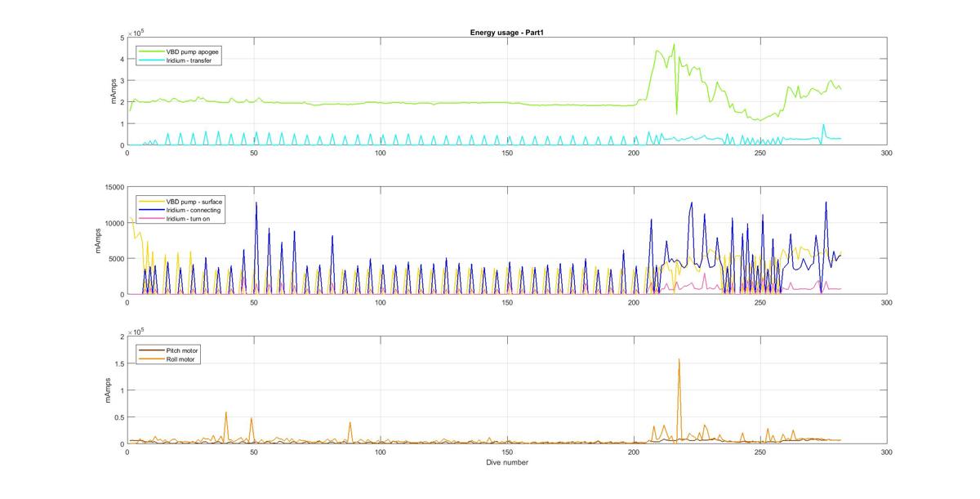Click the middle plot 'mAmps' y-axis label
Screen dimensions: 980x499
click(x=98, y=241)
